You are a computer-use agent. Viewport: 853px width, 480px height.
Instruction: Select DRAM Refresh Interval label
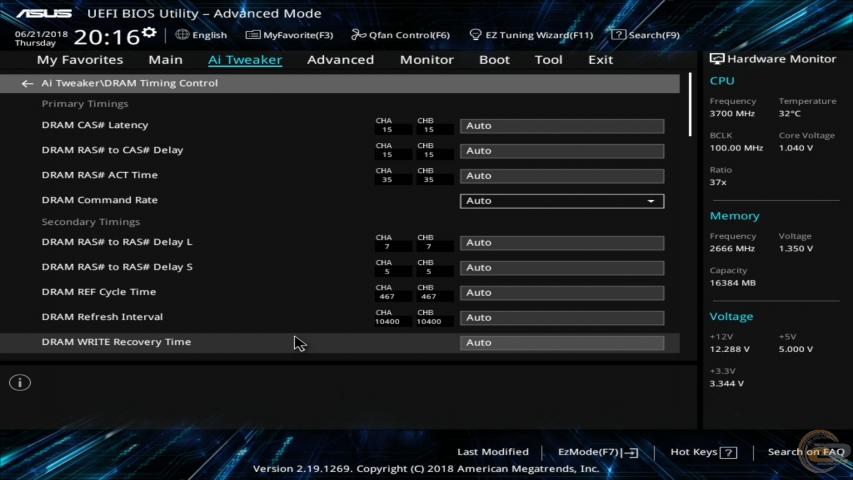tap(102, 317)
